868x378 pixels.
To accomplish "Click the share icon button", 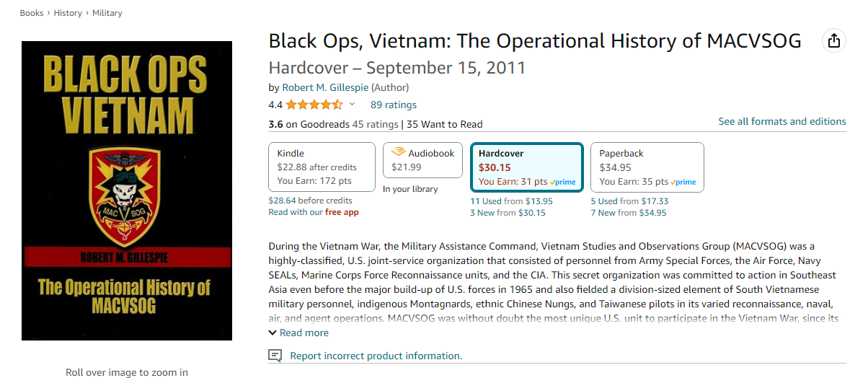I will click(834, 41).
